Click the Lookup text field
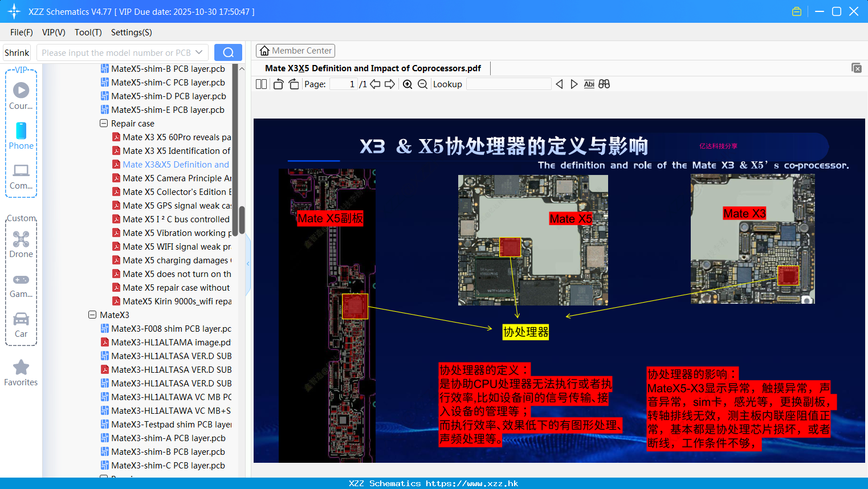The image size is (868, 489). (x=508, y=84)
